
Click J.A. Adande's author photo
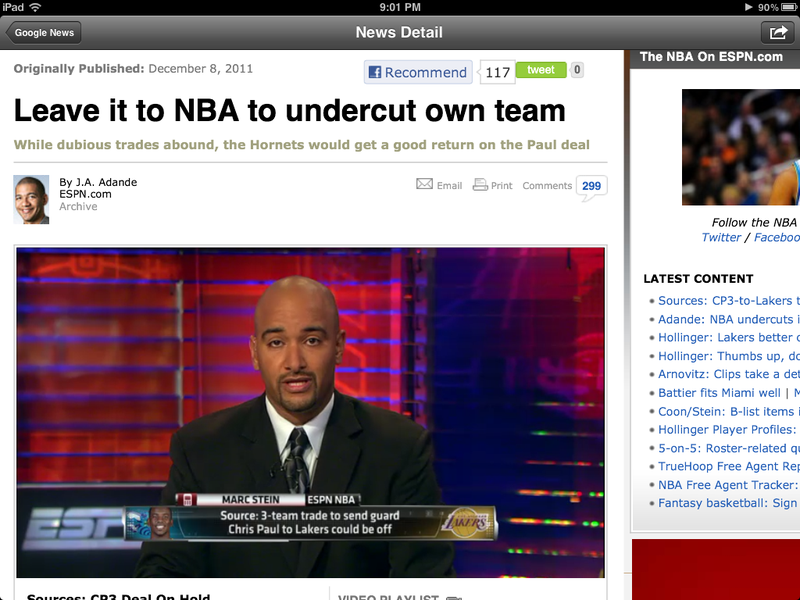pyautogui.click(x=31, y=199)
